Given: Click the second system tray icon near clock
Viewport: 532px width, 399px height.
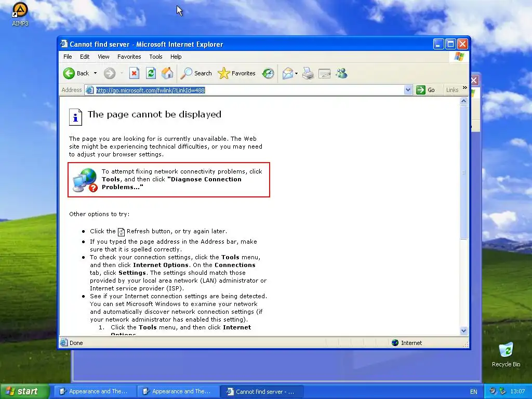Looking at the screenshot, I should tap(502, 391).
